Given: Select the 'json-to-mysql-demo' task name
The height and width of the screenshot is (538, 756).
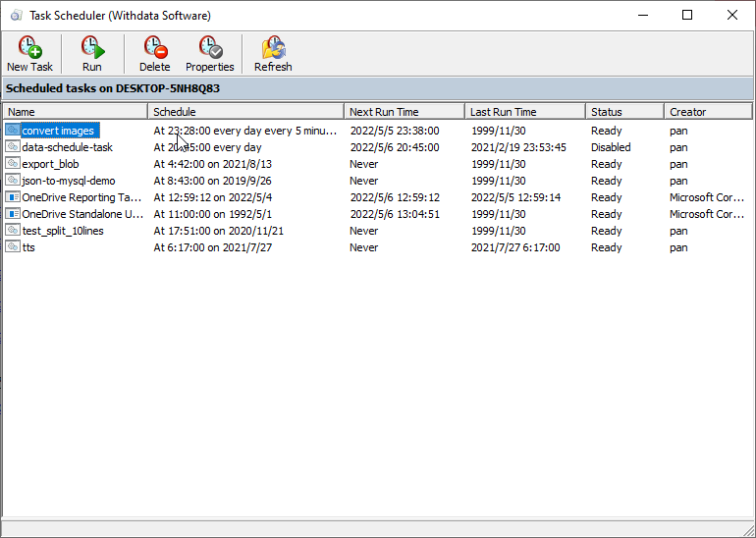Looking at the screenshot, I should pyautogui.click(x=69, y=181).
